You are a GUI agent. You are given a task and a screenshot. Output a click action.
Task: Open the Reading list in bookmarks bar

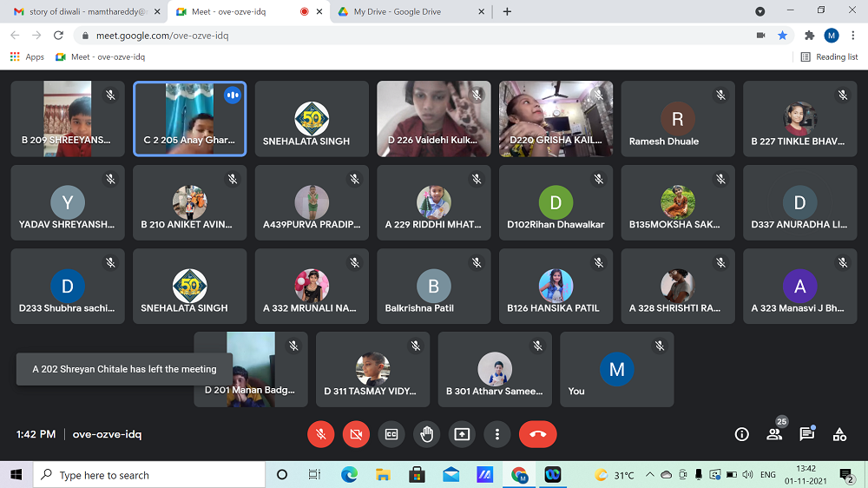tap(829, 56)
